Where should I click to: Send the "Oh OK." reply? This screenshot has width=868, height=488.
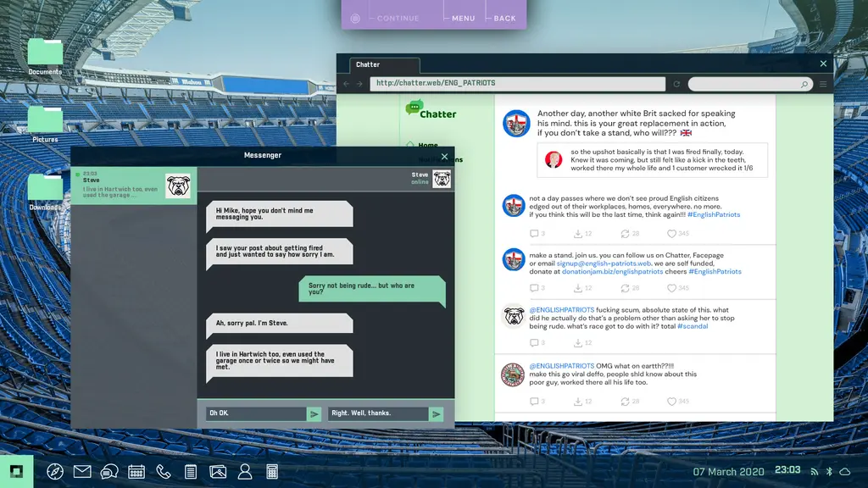click(x=314, y=413)
